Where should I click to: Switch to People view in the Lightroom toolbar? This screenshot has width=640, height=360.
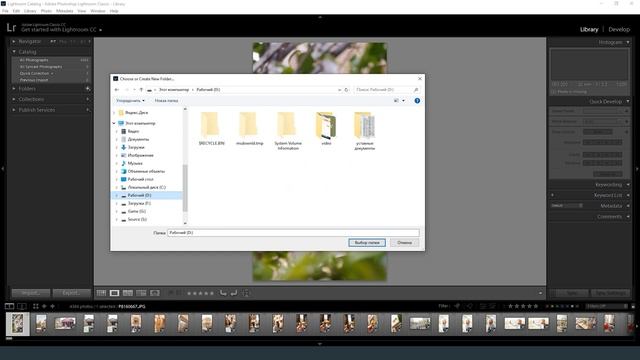[155, 293]
